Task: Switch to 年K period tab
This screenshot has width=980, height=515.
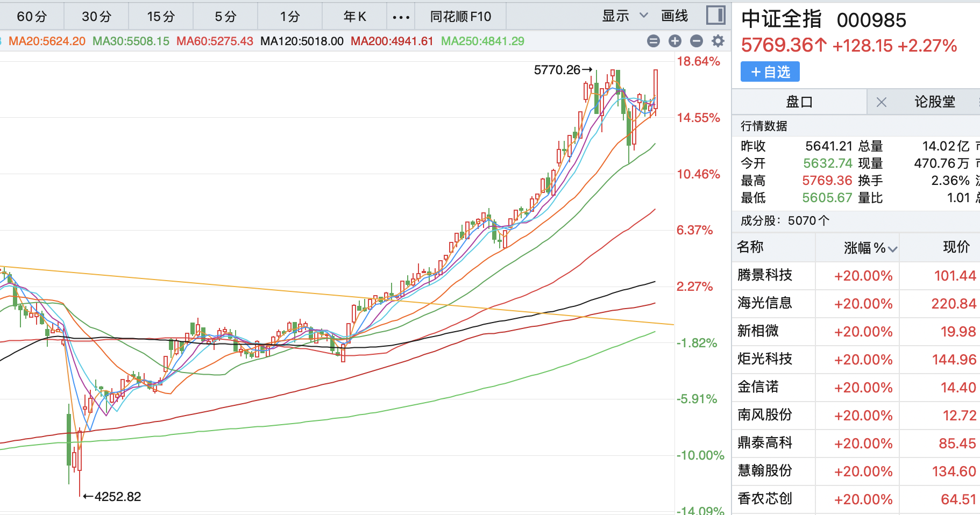Action: click(x=354, y=17)
